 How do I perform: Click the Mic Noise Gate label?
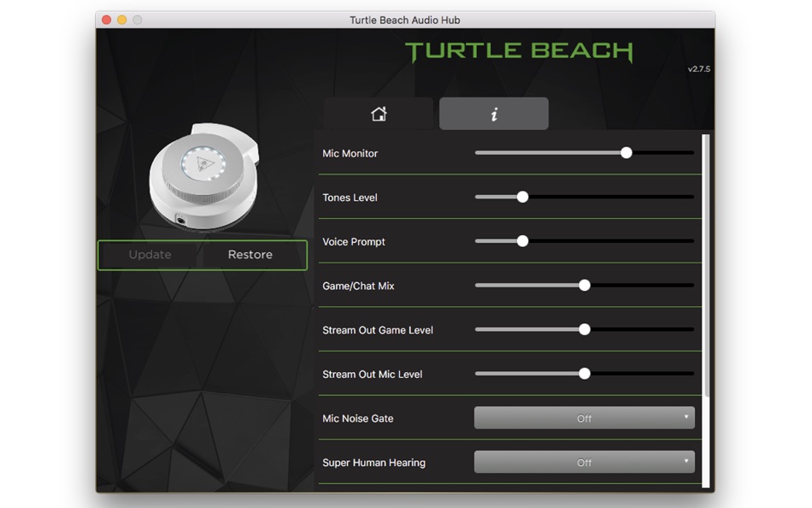[358, 418]
